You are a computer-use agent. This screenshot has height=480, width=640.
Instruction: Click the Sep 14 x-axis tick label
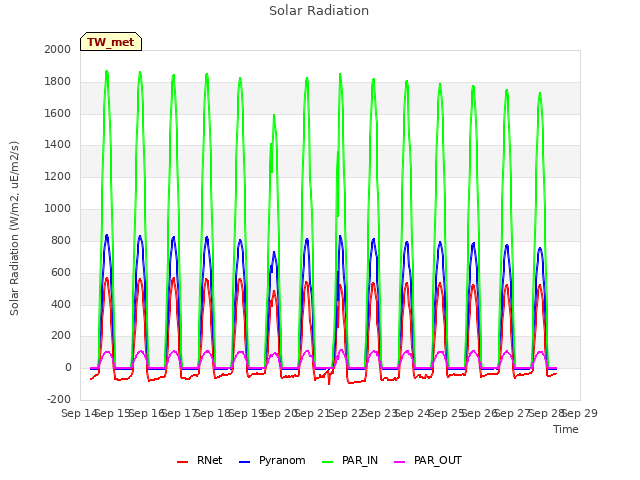tap(79, 413)
